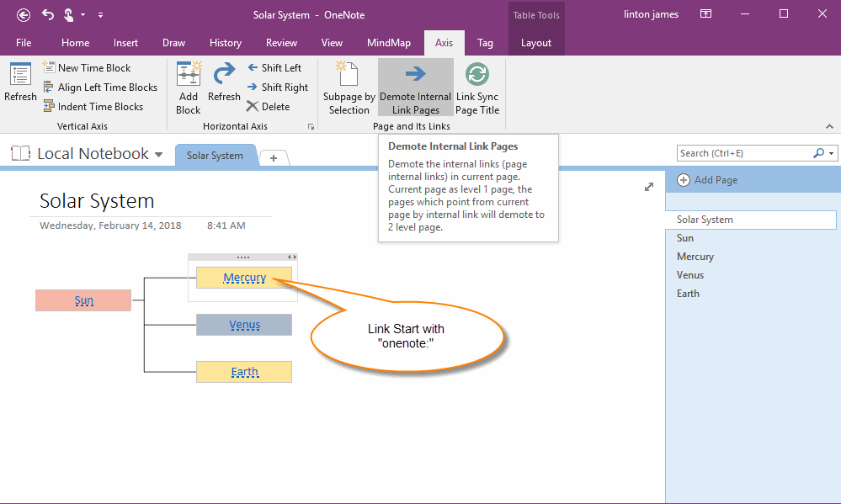Open the File menu
Image resolution: width=841 pixels, height=504 pixels.
24,43
